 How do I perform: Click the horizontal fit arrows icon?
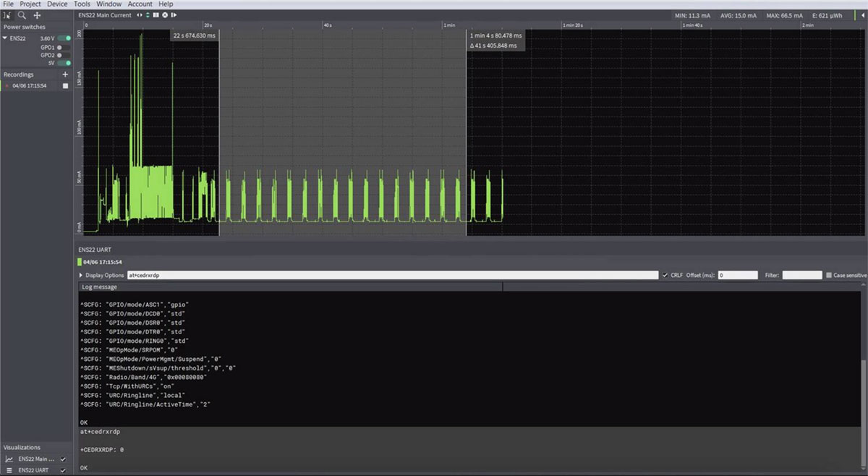click(x=140, y=15)
